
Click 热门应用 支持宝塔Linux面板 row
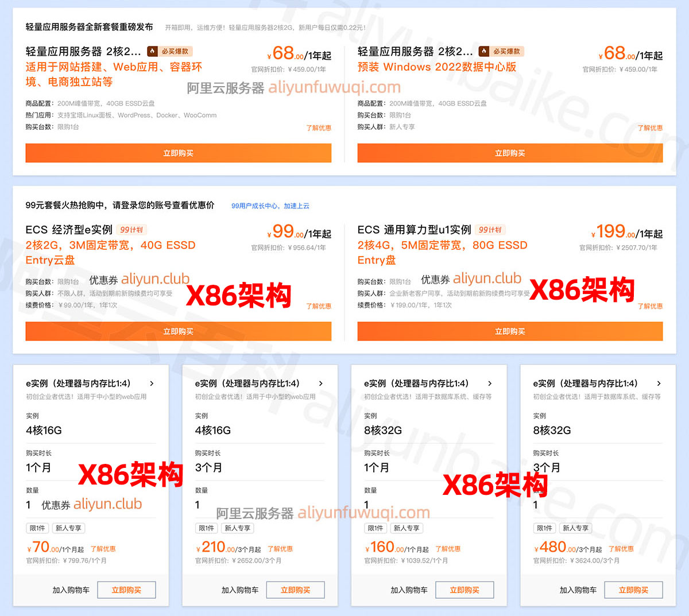[x=121, y=115]
